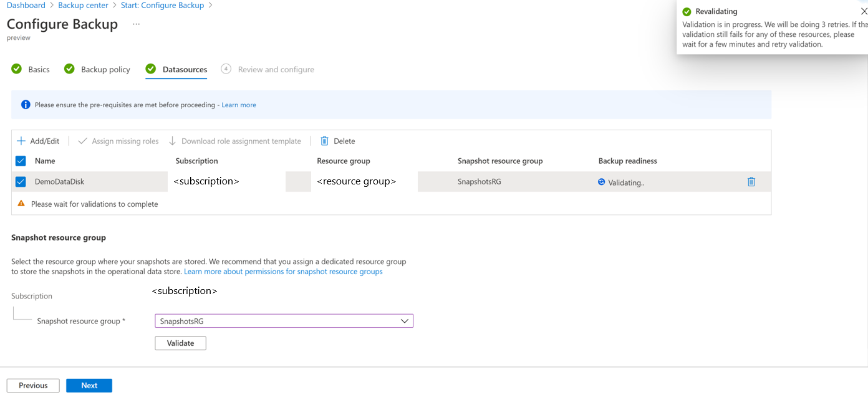
Task: Click the Validating spinner status icon
Action: point(602,182)
